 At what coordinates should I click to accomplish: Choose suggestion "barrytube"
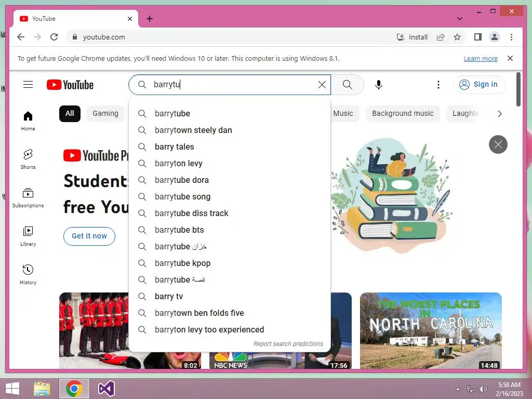[x=230, y=113]
